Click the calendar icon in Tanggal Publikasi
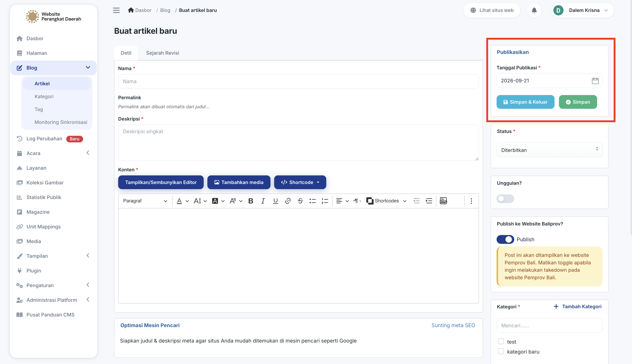 595,81
